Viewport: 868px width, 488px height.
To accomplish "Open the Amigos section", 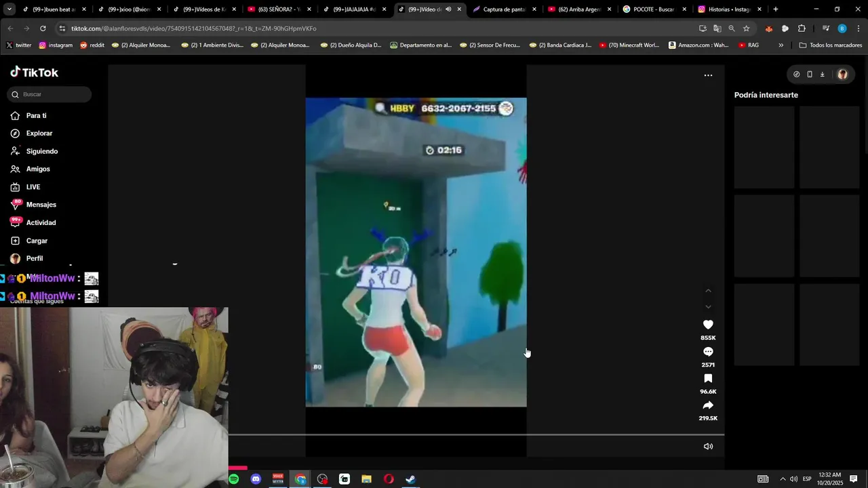I will coord(38,169).
